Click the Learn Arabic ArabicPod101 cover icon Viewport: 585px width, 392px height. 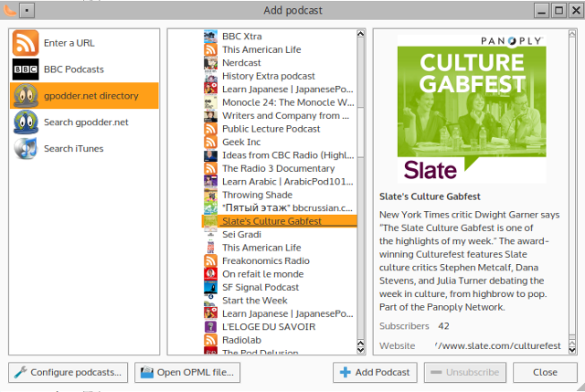click(210, 182)
